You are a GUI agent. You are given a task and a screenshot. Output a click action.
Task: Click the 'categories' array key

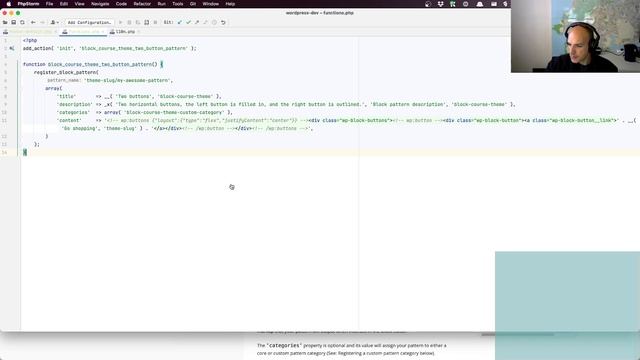point(73,112)
